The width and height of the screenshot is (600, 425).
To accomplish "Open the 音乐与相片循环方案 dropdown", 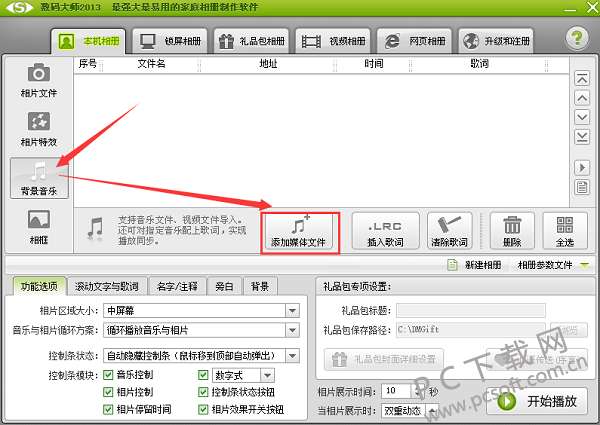I will (292, 330).
